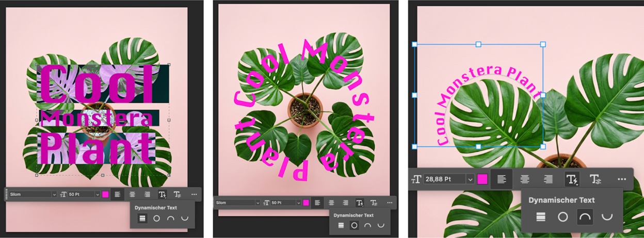Right-align text in the circular-text image's toolbar
Image resolution: width=644 pixels, height=238 pixels.
point(345,202)
